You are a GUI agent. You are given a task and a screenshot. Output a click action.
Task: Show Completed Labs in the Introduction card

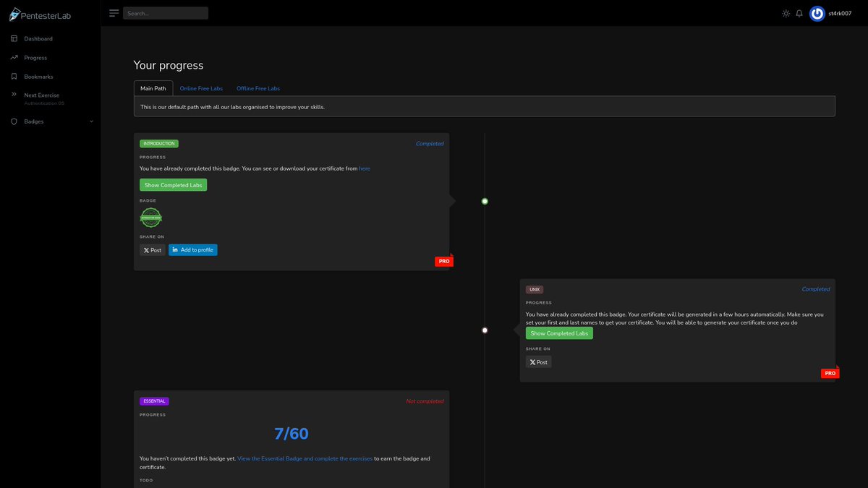173,185
